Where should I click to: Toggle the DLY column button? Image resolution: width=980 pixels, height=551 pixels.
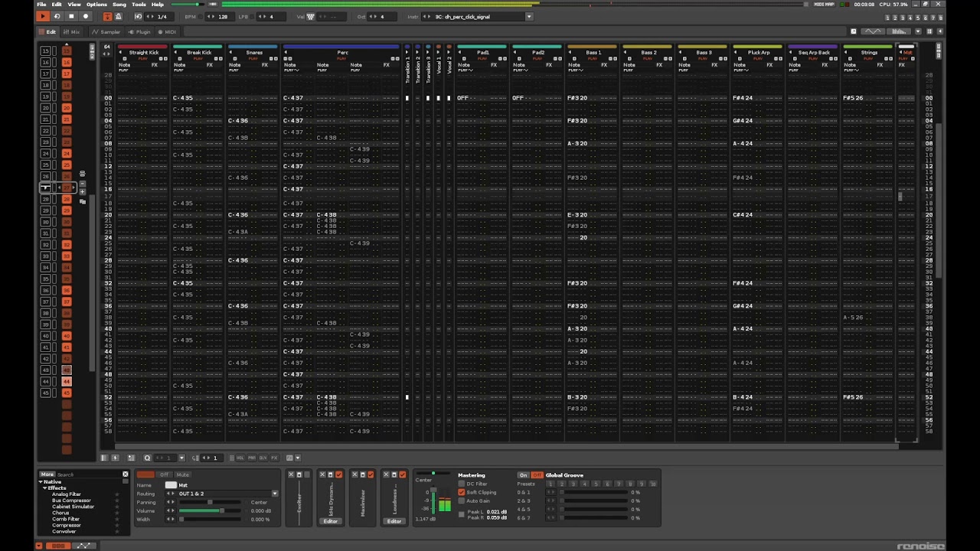tap(263, 458)
